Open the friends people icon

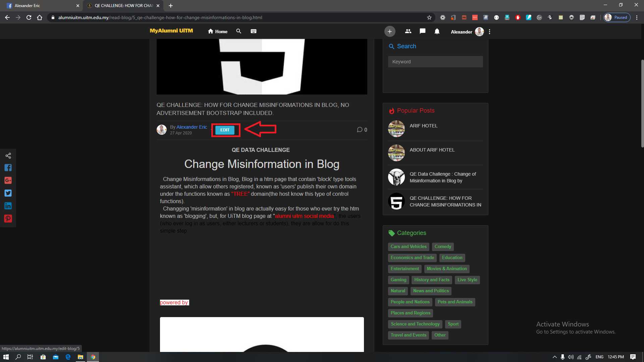click(408, 31)
